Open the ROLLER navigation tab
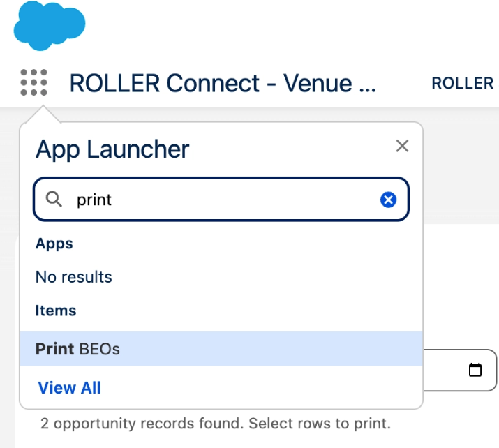The width and height of the screenshot is (499, 448). pyautogui.click(x=463, y=83)
